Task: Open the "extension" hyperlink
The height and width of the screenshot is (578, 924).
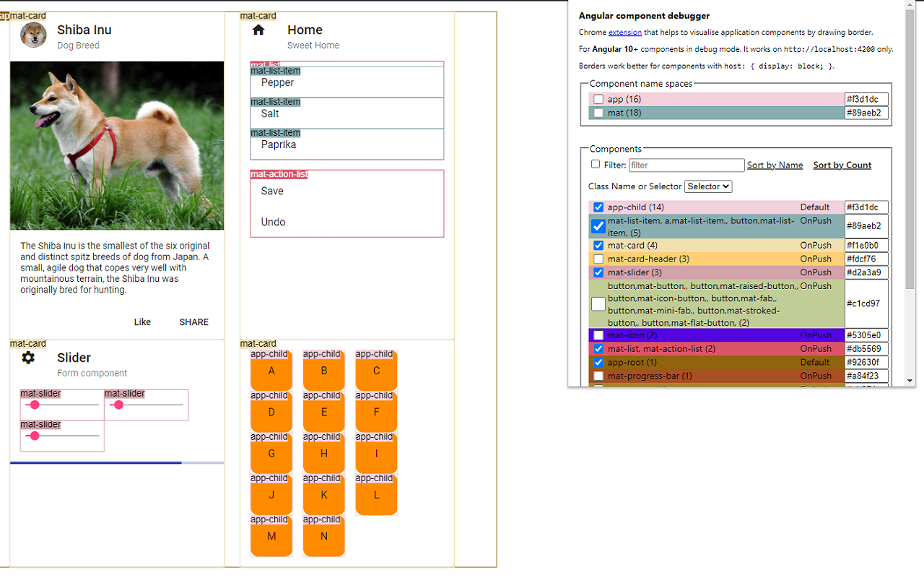Action: [x=624, y=32]
